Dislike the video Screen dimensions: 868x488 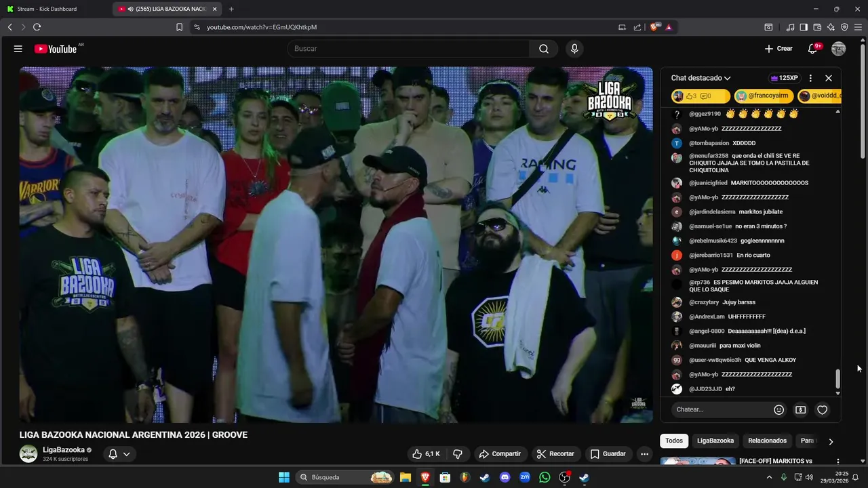point(458,454)
